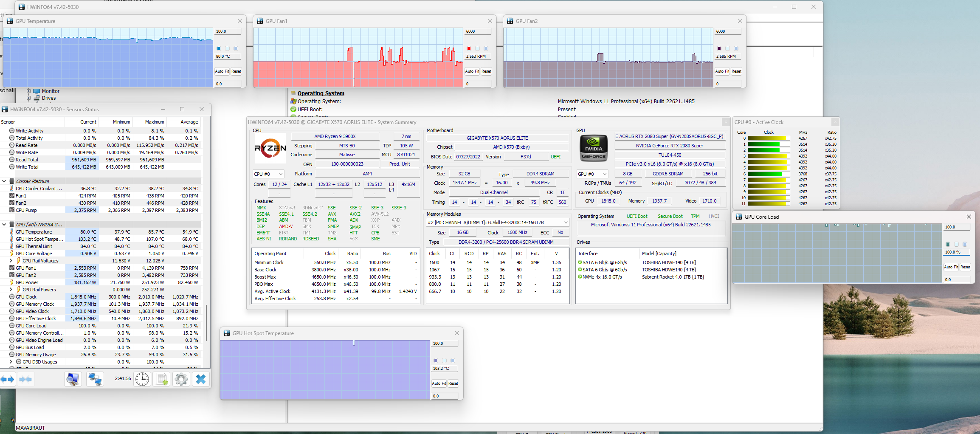Click the monitor magnifier screenshot icon

click(x=73, y=379)
